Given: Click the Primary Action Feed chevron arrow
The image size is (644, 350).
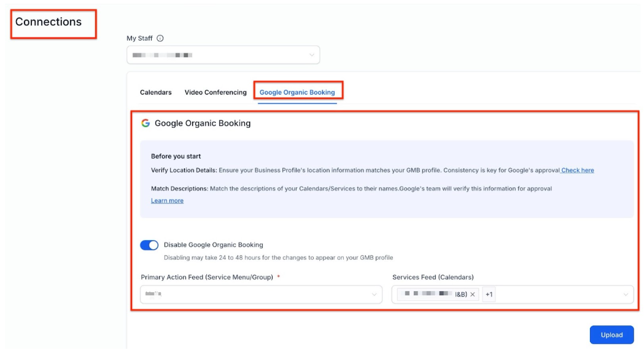Looking at the screenshot, I should pyautogui.click(x=374, y=295).
